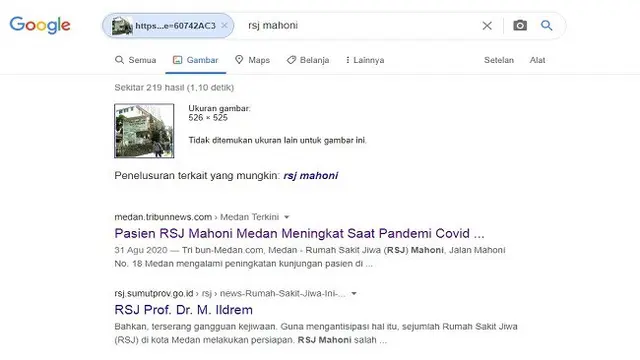Click the '31 Agu 2020' snippet date

(141, 250)
